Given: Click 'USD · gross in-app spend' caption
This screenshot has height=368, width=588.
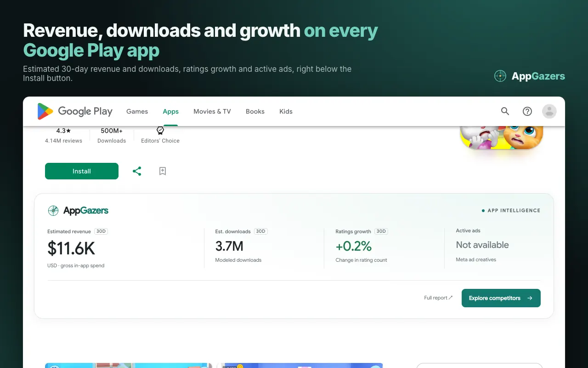Looking at the screenshot, I should click(76, 266).
